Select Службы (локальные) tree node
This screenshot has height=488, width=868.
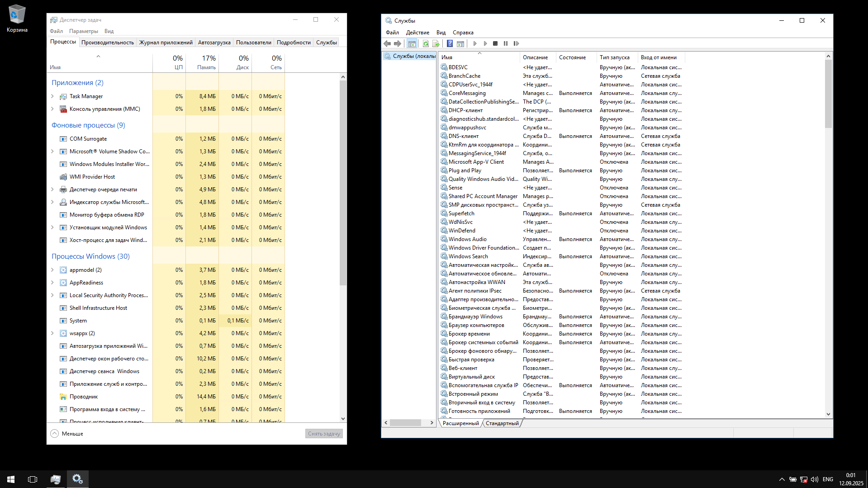click(x=410, y=56)
